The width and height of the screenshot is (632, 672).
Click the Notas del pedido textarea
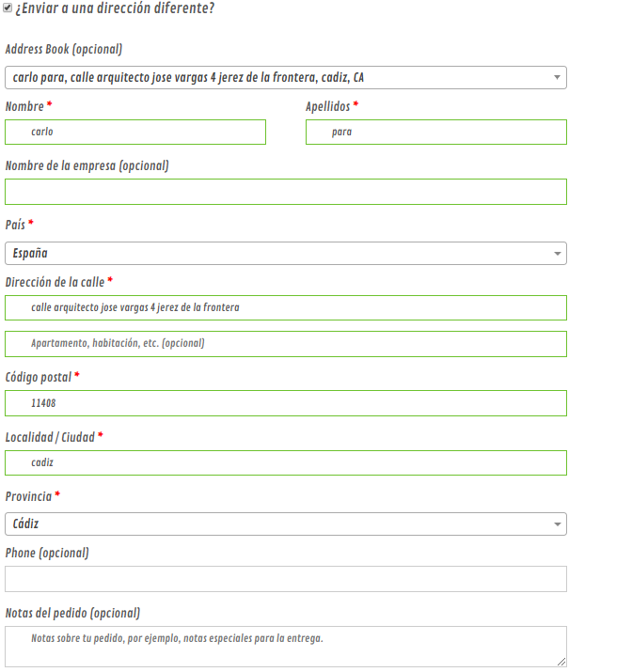(x=286, y=647)
